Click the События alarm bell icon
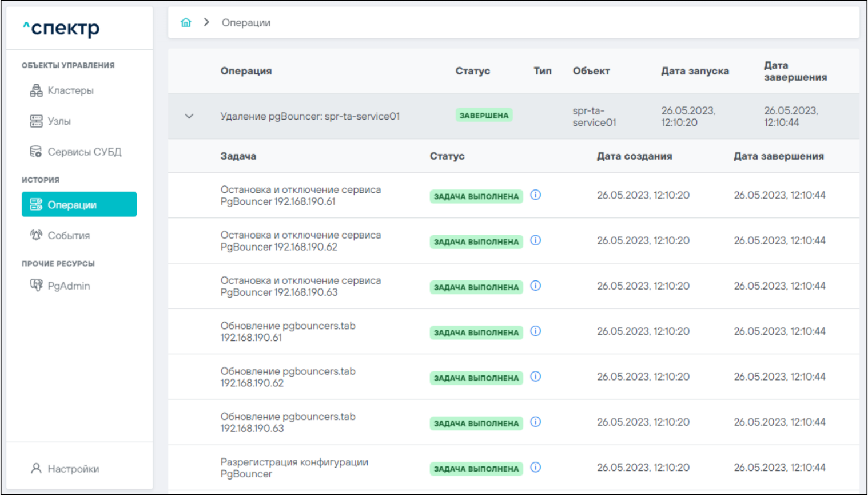 coord(36,235)
